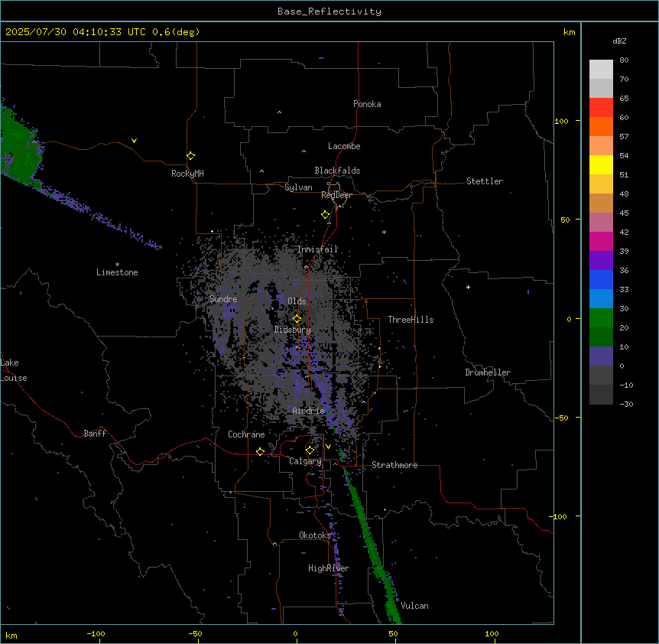The width and height of the screenshot is (659, 644).
Task: Click the Blackfalds city label
Action: coord(337,171)
